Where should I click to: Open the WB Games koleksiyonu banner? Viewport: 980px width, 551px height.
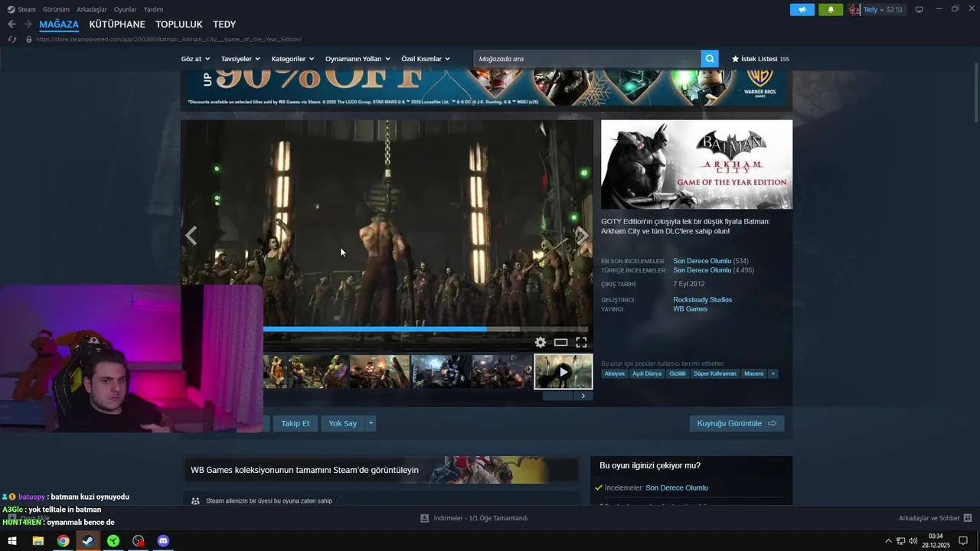pyautogui.click(x=381, y=470)
